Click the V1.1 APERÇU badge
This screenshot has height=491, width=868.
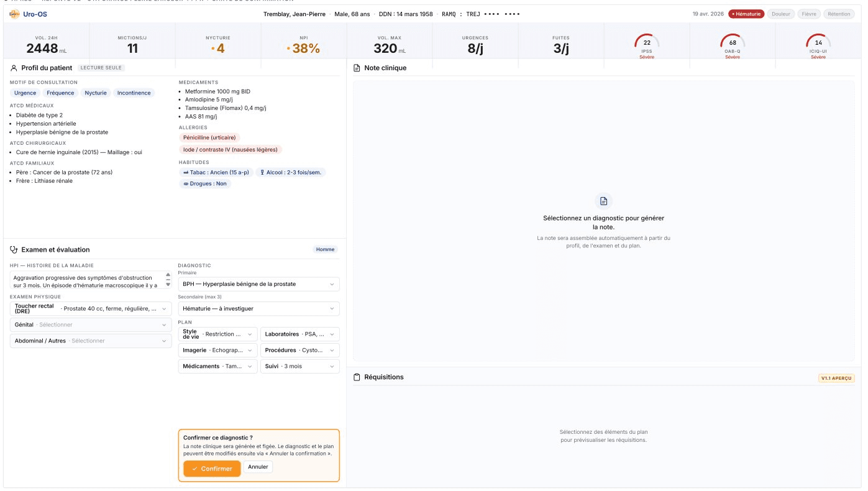[x=836, y=378]
